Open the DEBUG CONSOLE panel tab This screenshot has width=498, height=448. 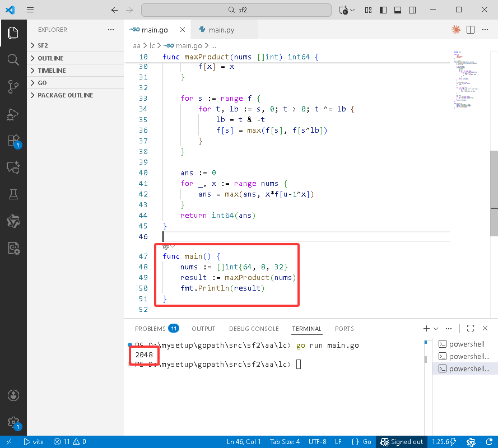point(254,329)
